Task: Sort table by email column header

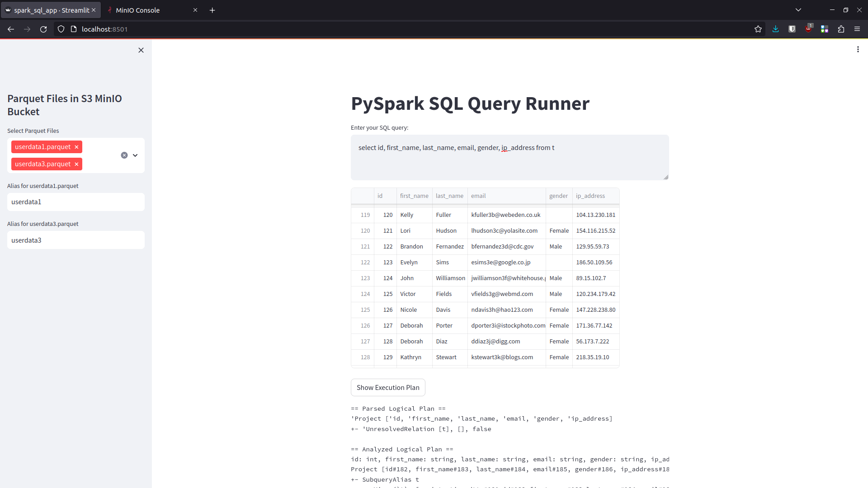Action: click(506, 196)
